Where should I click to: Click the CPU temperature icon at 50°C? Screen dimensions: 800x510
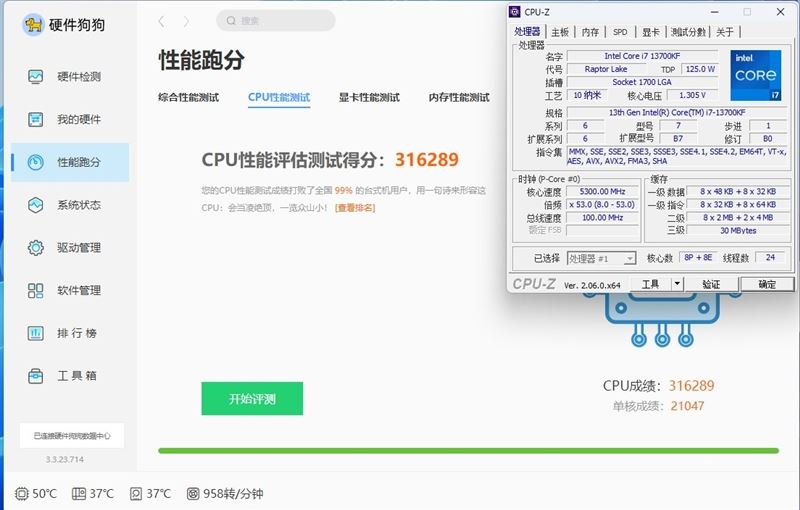coord(21,494)
